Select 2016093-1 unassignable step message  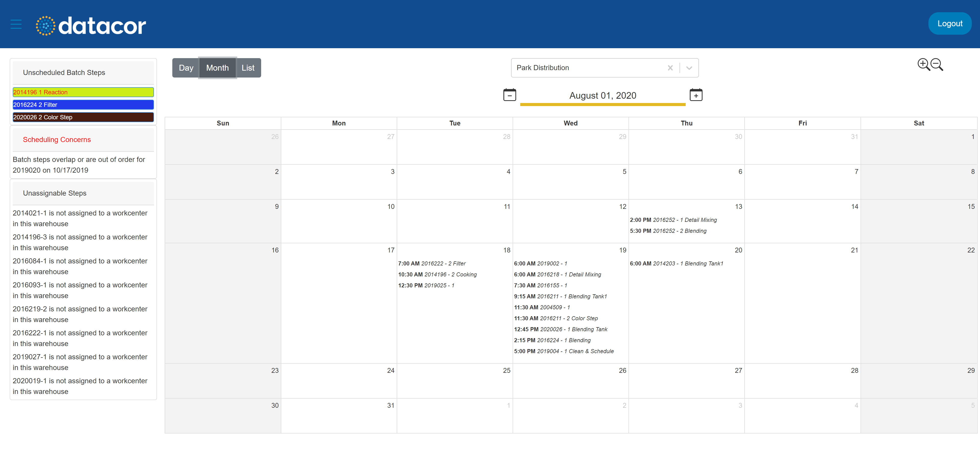[x=80, y=290]
